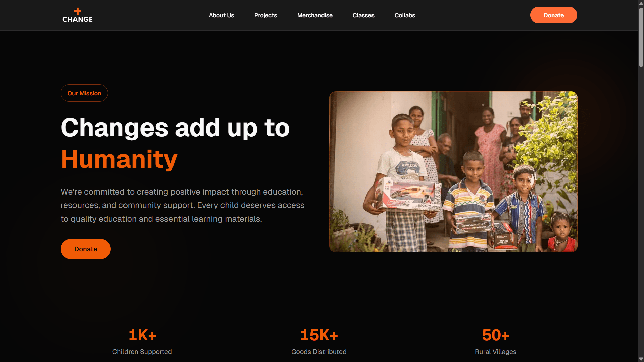Click the Change logo plus icon
644x362 pixels.
[x=78, y=11]
